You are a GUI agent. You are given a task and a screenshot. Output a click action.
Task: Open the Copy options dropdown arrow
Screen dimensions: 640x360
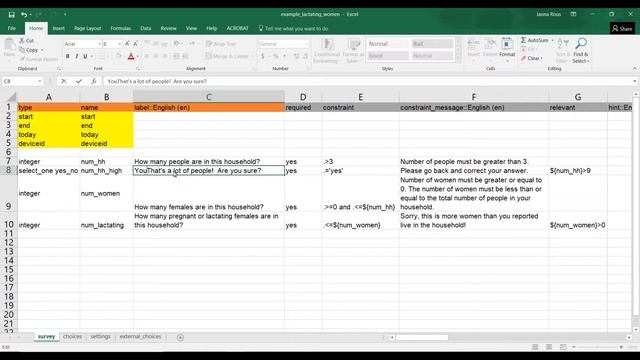coord(42,50)
